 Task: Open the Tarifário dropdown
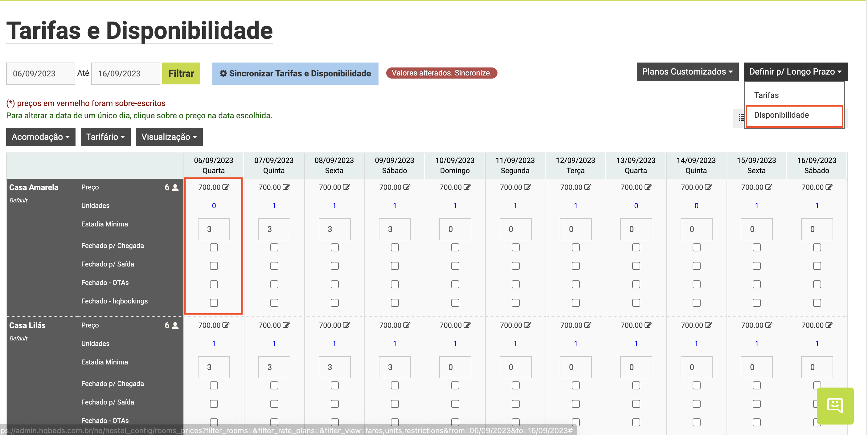point(105,137)
